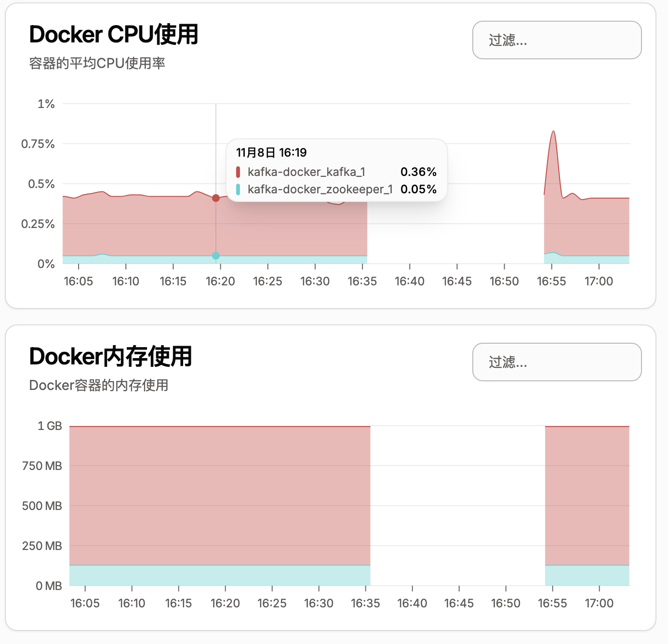Click the tooltip timestamp 11月8日 16:19

[x=271, y=153]
